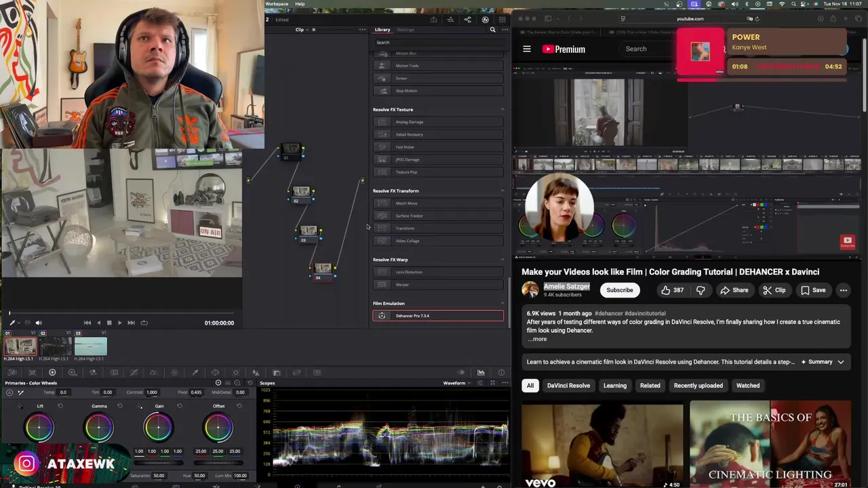This screenshot has height=488, width=868.
Task: Open the node graph options menu dots
Action: click(362, 30)
